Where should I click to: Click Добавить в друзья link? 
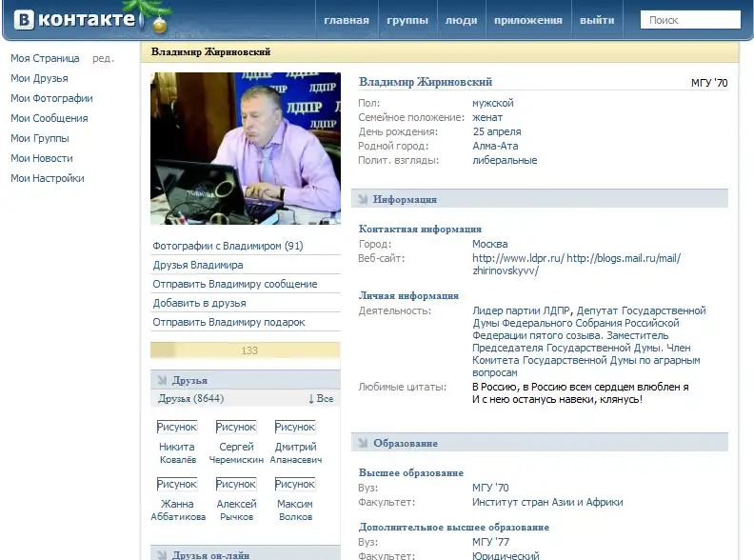point(200,303)
